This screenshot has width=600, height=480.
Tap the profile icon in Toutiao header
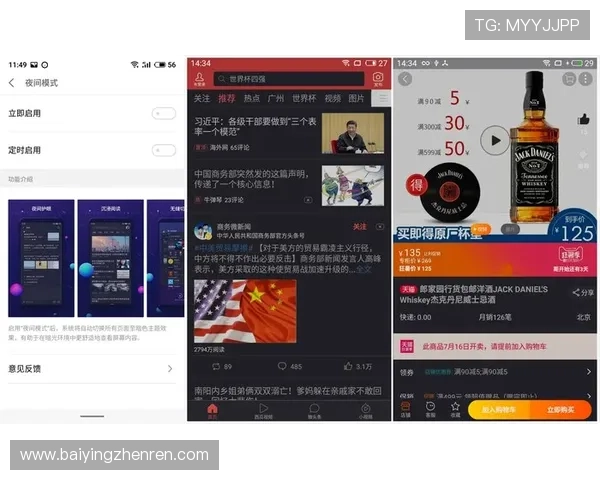click(x=199, y=79)
